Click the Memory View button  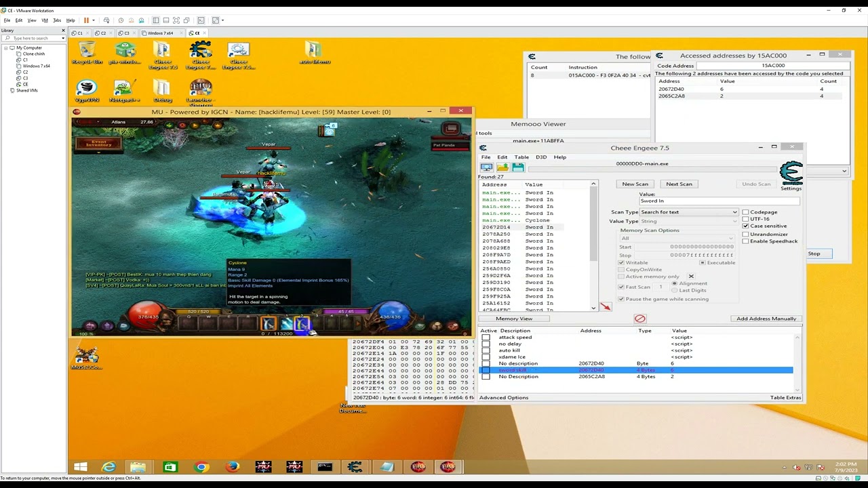point(514,319)
